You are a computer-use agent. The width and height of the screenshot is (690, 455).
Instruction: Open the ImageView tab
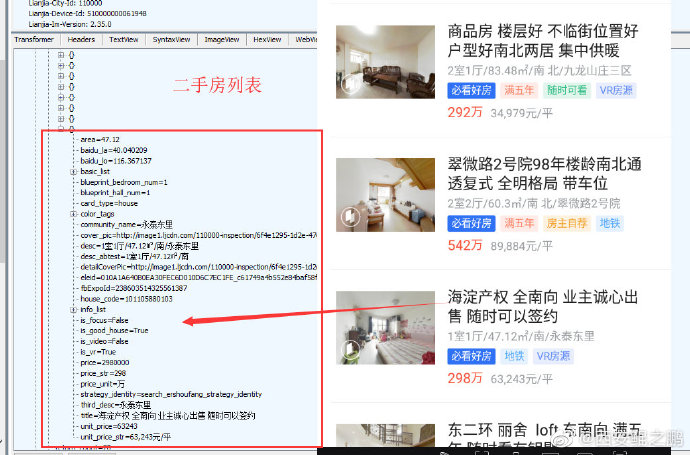click(x=222, y=40)
